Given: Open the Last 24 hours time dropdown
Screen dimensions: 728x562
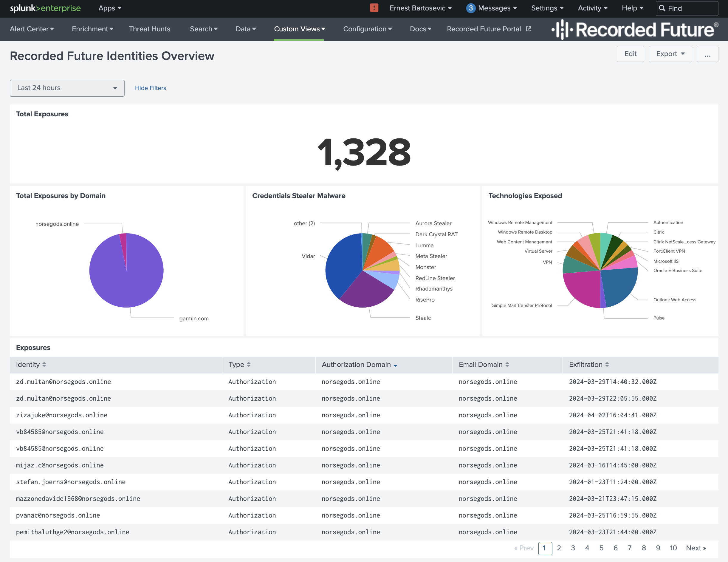Looking at the screenshot, I should coord(67,88).
